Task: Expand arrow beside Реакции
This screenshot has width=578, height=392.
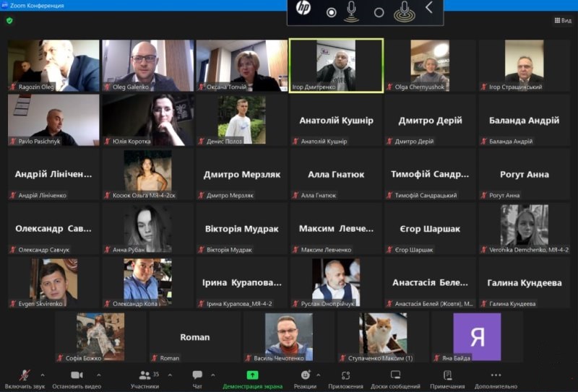Action: coord(319,375)
